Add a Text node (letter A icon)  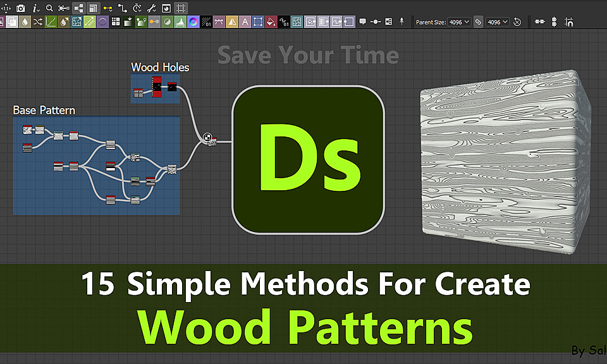point(245,21)
